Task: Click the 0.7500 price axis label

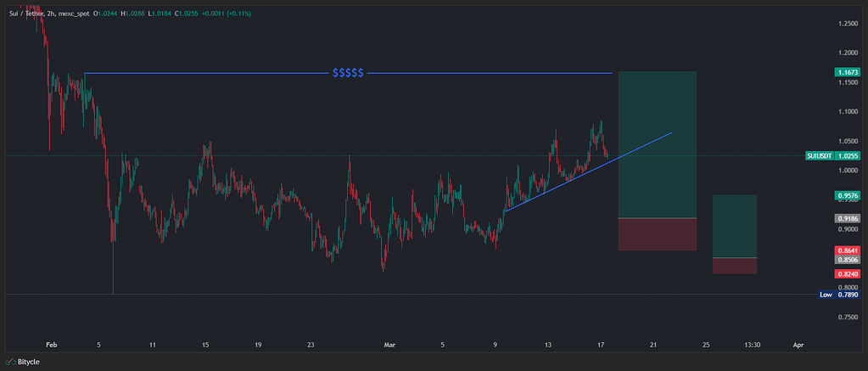Action: (x=848, y=318)
